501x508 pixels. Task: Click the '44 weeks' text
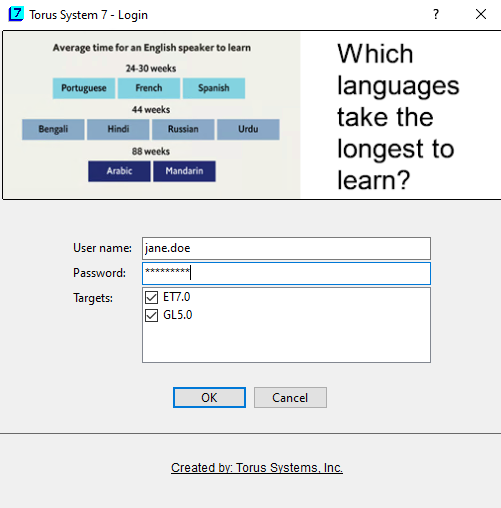(151, 109)
